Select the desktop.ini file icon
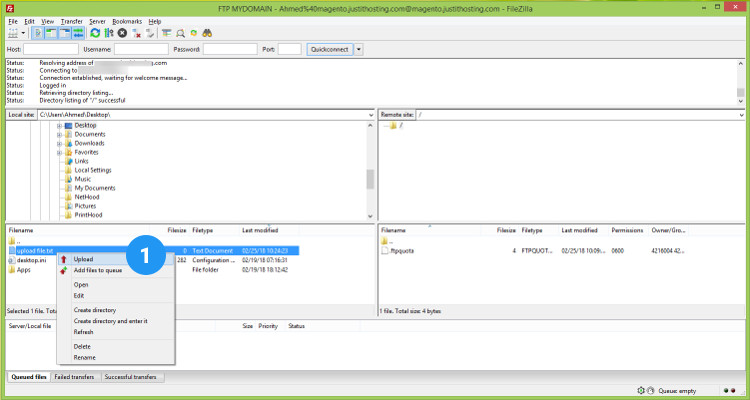The width and height of the screenshot is (750, 400). pos(12,260)
